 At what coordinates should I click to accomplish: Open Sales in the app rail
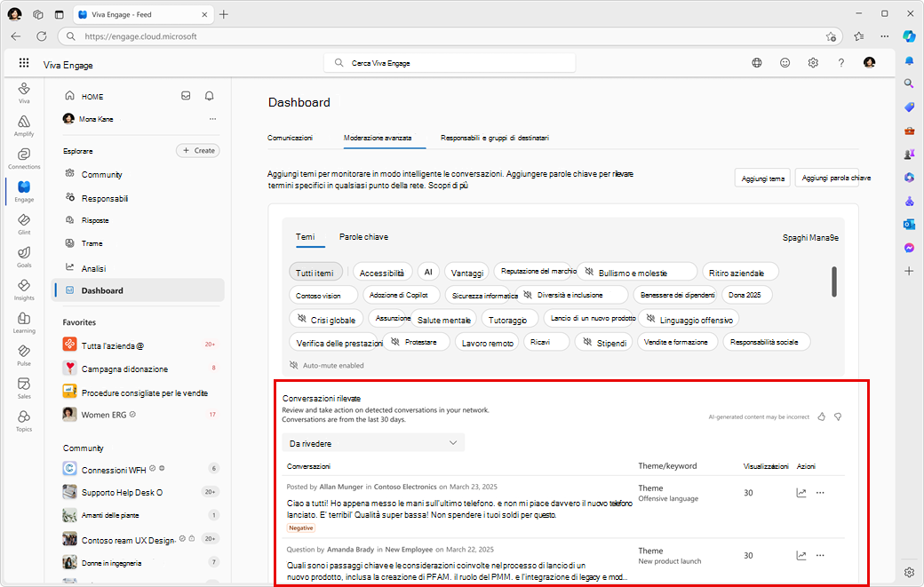[x=24, y=389]
